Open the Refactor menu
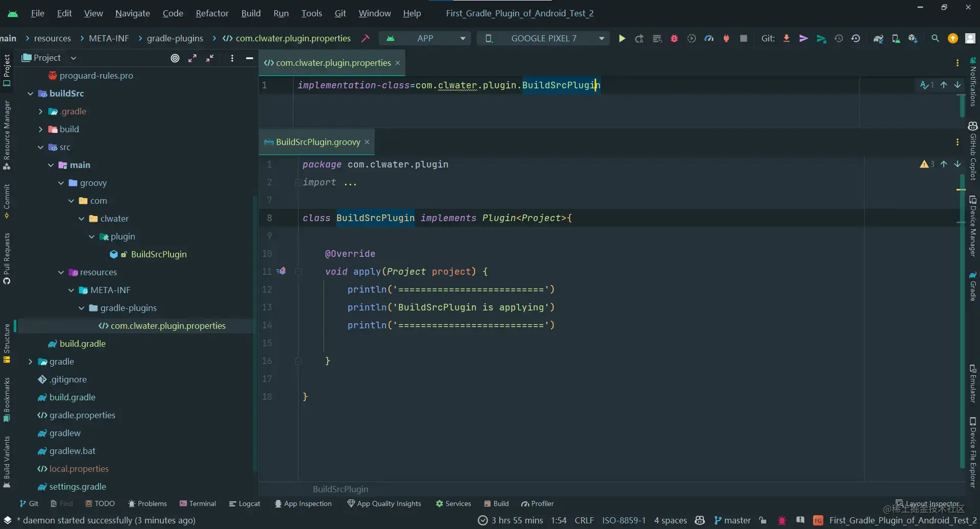The width and height of the screenshot is (980, 529). tap(212, 13)
